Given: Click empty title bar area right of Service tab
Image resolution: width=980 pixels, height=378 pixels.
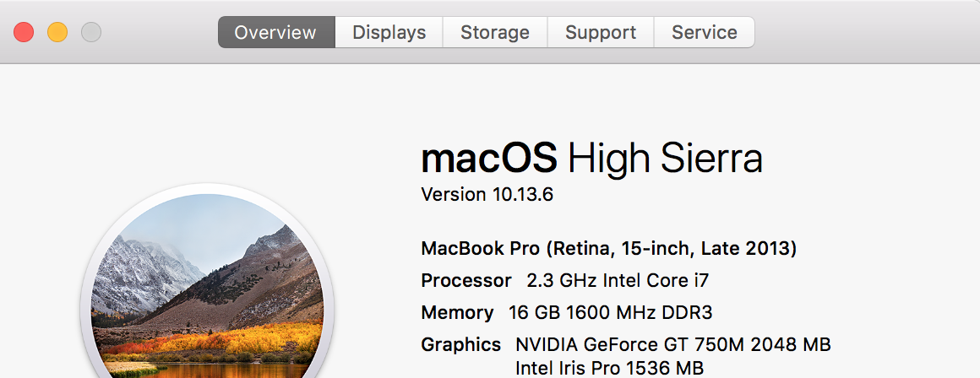Looking at the screenshot, I should coord(862,33).
